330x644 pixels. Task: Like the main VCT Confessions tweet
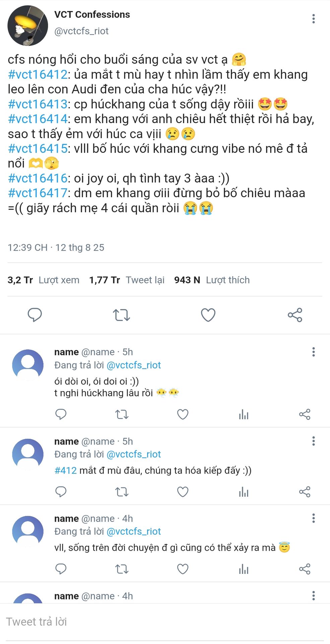pos(208,315)
